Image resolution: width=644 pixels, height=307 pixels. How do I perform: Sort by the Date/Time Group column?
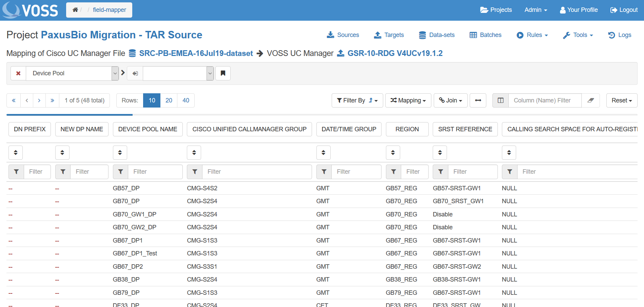point(323,153)
